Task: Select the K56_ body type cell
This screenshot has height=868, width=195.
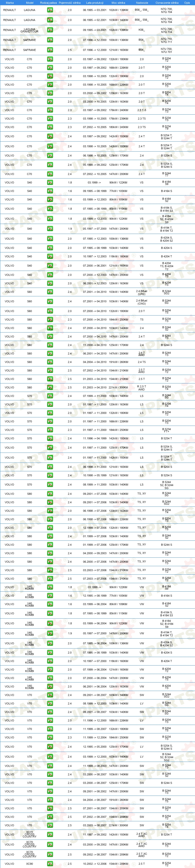Action: 141,30
